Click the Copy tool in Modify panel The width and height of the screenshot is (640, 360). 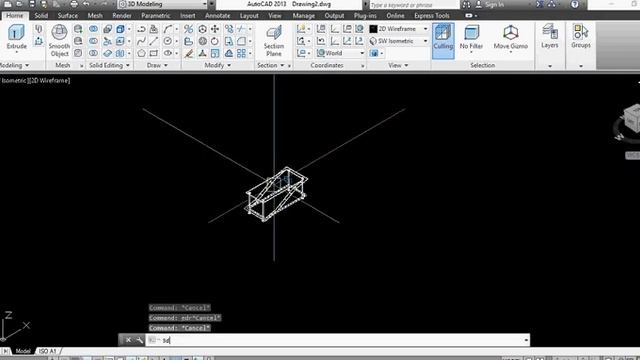[x=229, y=29]
